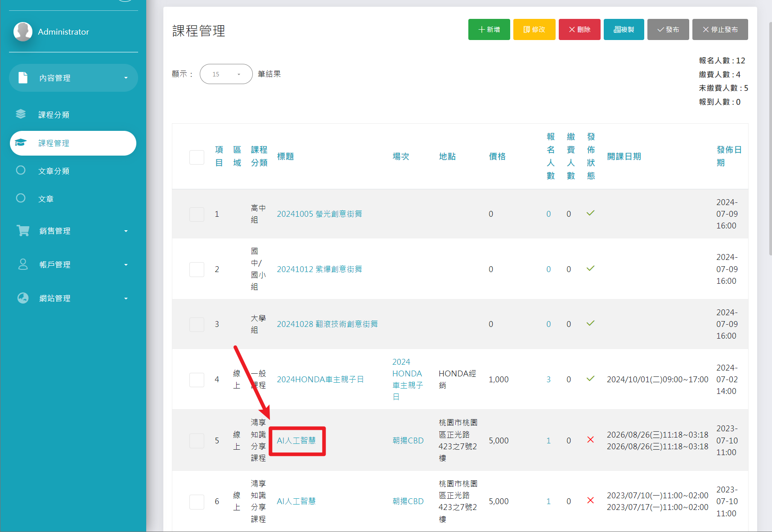Viewport: 772px width, 532px height.
Task: Go to 文章 in the sidebar
Action: (46, 199)
